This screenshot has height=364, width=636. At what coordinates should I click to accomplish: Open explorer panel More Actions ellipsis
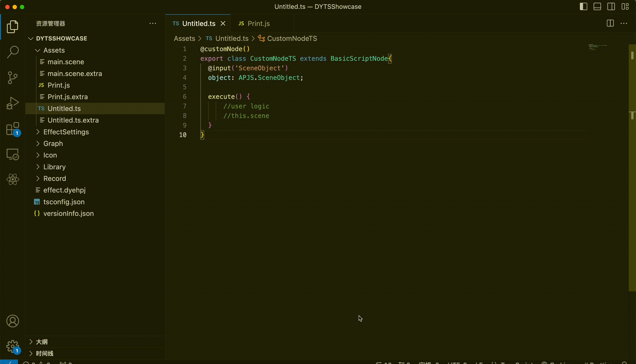[x=153, y=23]
